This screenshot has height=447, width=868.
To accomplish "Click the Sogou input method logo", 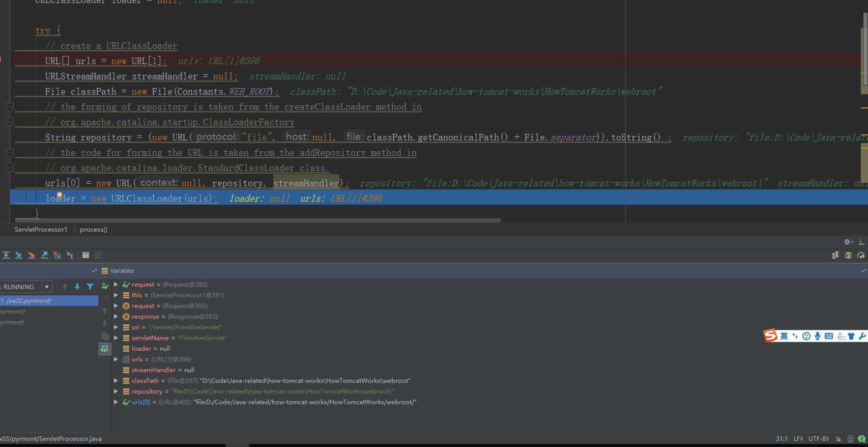I will point(770,336).
